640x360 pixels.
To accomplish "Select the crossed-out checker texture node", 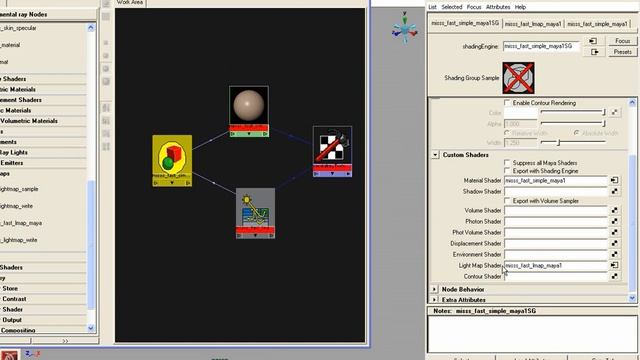I will [332, 151].
